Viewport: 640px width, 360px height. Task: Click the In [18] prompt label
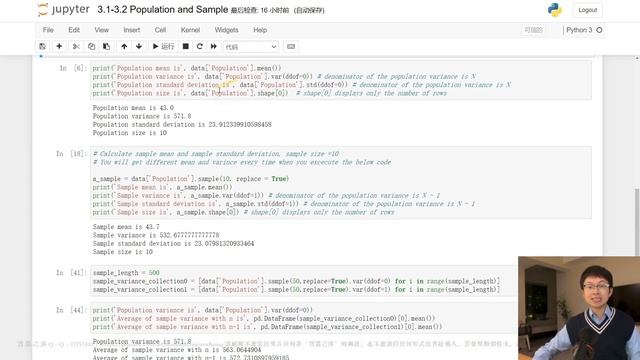71,154
